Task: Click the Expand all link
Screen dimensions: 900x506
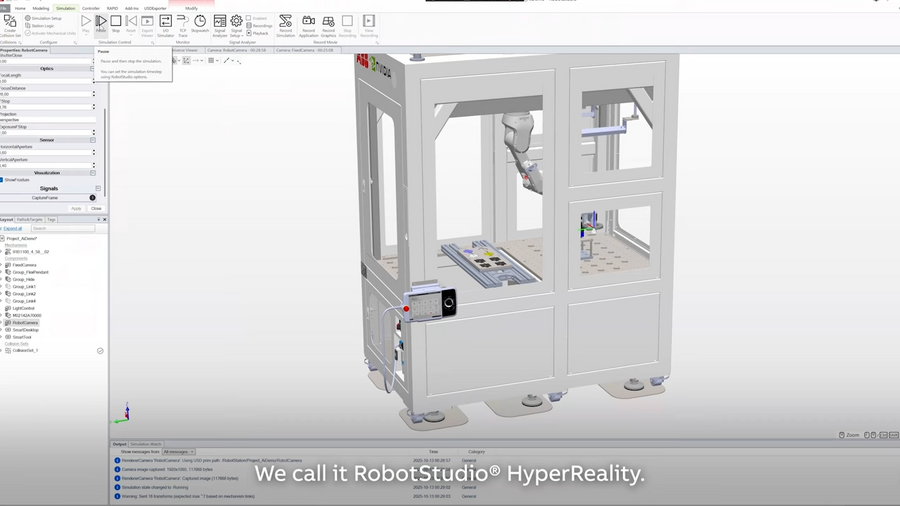Action: [13, 228]
